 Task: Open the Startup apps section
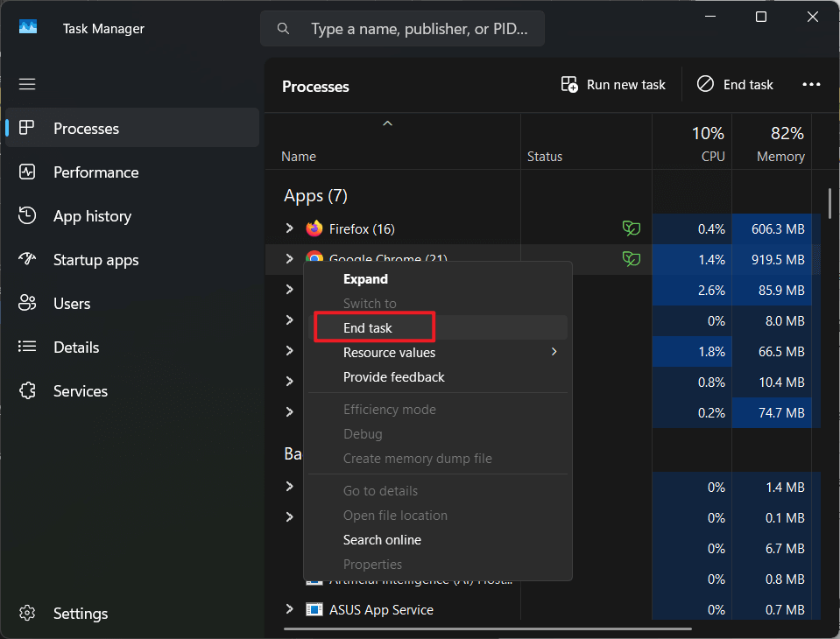[97, 259]
